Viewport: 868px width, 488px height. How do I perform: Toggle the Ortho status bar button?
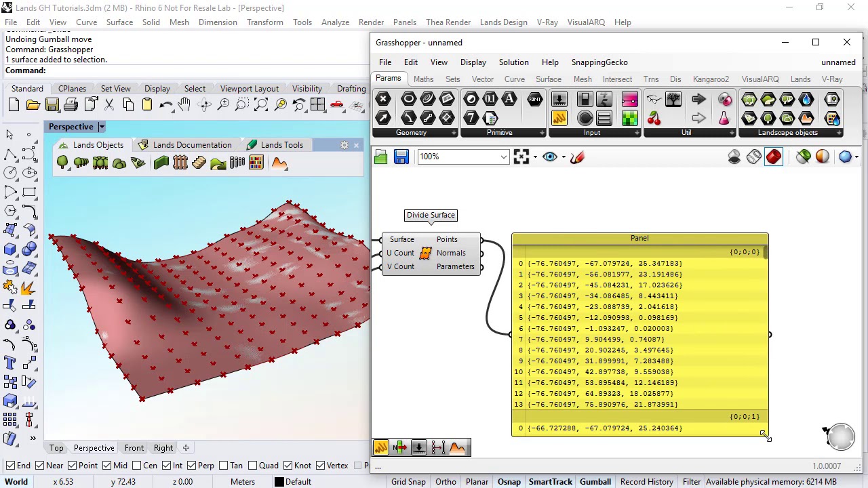(x=446, y=482)
